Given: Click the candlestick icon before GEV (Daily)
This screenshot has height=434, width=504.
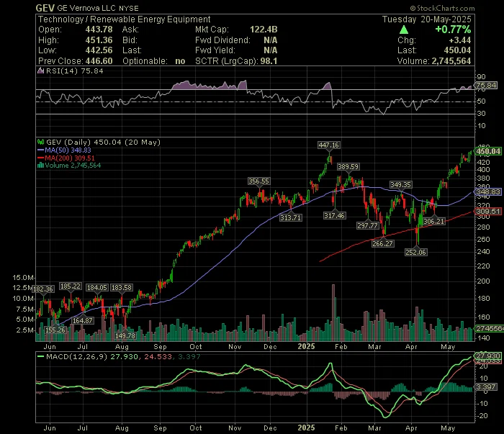Looking at the screenshot, I should coord(40,142).
